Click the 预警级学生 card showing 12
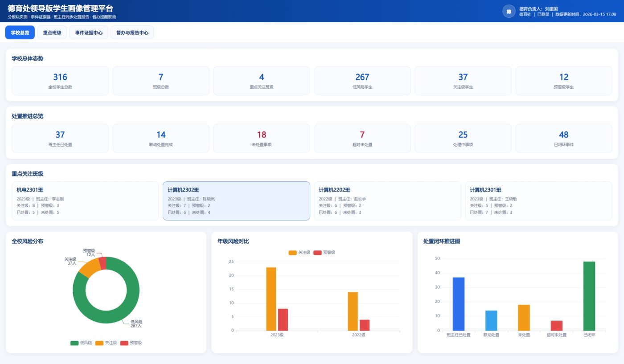The height and width of the screenshot is (364, 624). (x=564, y=81)
